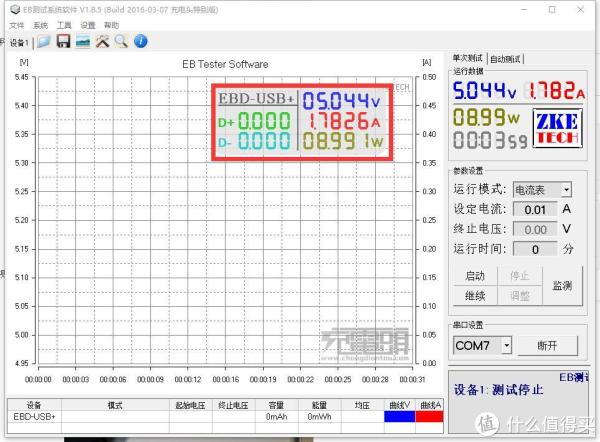Click the red 曲线A color swatch
The image size is (600, 442).
pyautogui.click(x=429, y=416)
